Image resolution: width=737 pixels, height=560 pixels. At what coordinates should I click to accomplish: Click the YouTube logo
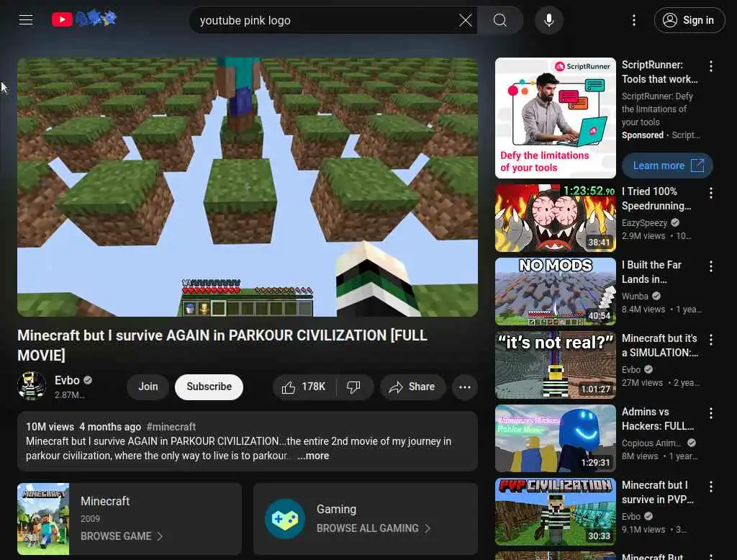[84, 19]
